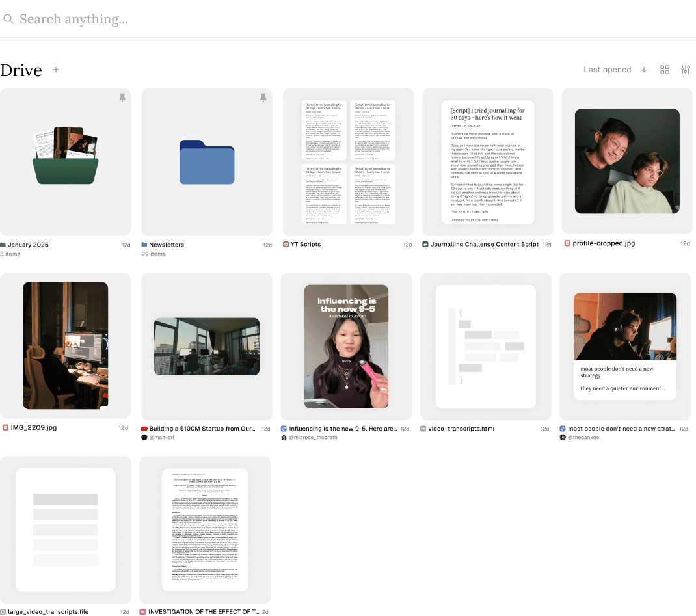Click the plus icon next to Drive
This screenshot has width=696, height=616.
click(56, 70)
